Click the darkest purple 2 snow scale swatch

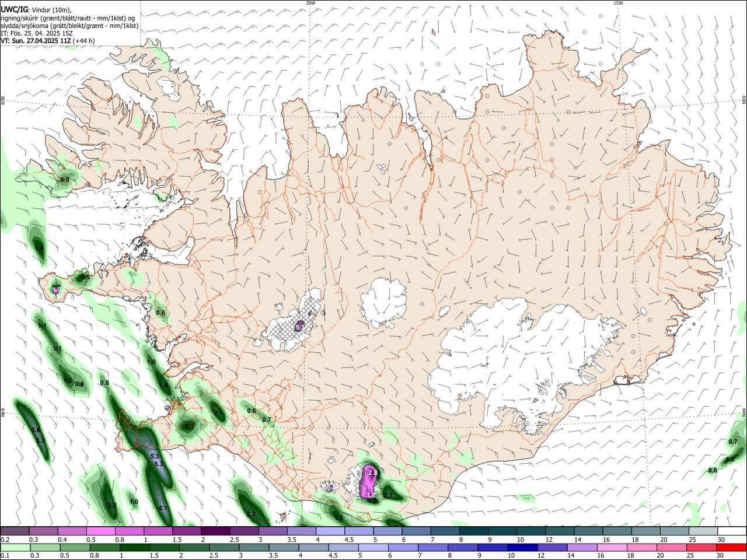(x=215, y=531)
